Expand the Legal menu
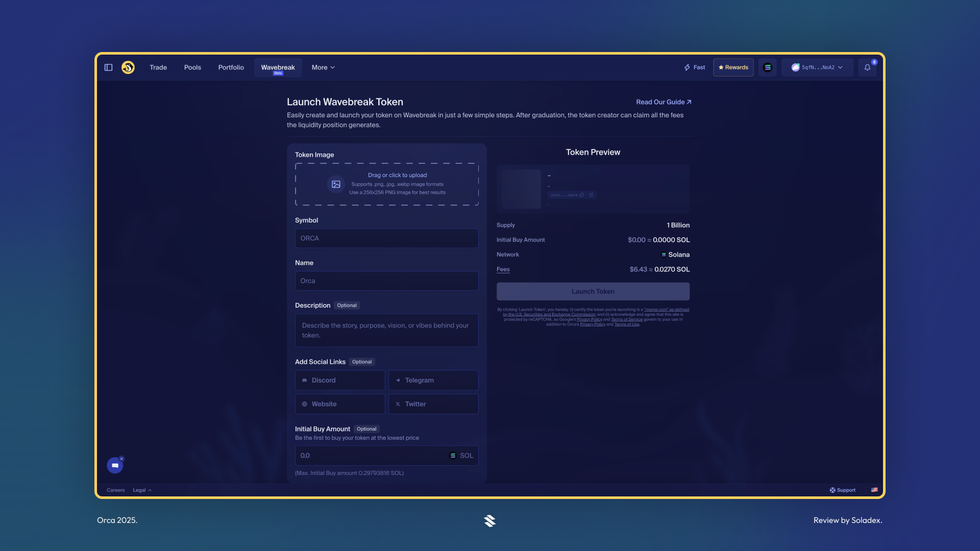This screenshot has width=980, height=551. (x=142, y=490)
